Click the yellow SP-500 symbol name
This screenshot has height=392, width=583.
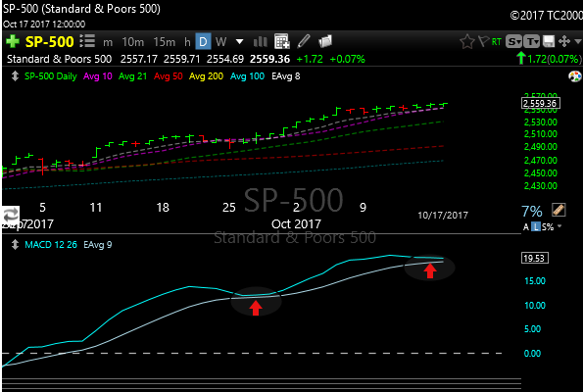(49, 42)
